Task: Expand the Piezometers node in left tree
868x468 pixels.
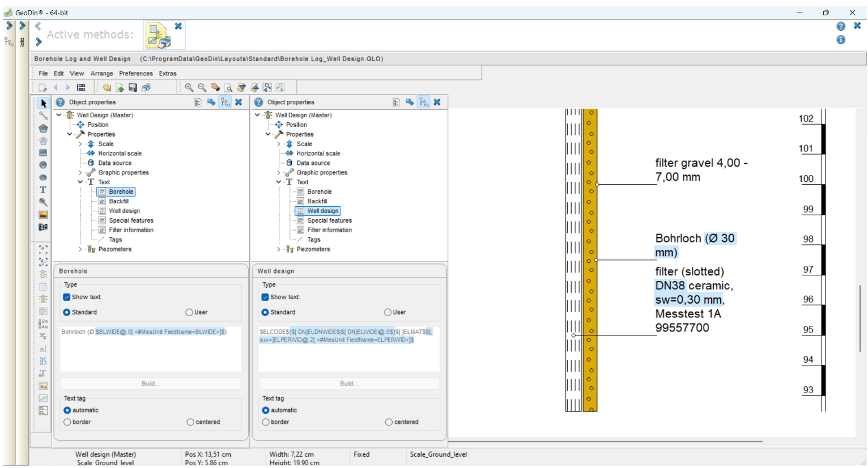Action: click(x=80, y=249)
